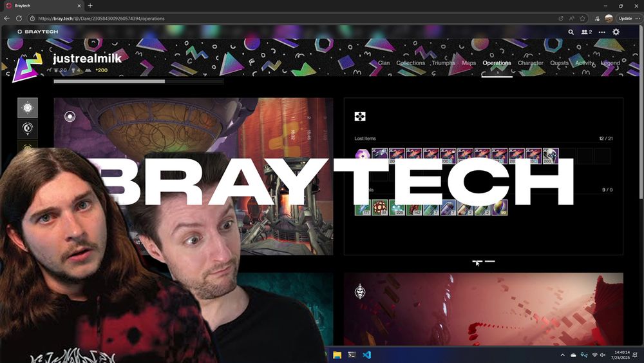The height and width of the screenshot is (363, 644).
Task: Open the Character tab
Action: [x=531, y=63]
